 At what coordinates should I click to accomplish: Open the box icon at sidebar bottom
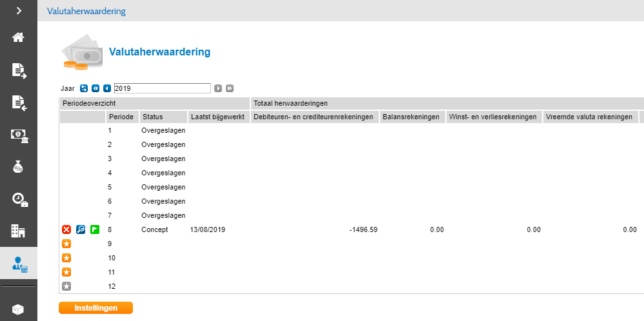tap(18, 309)
